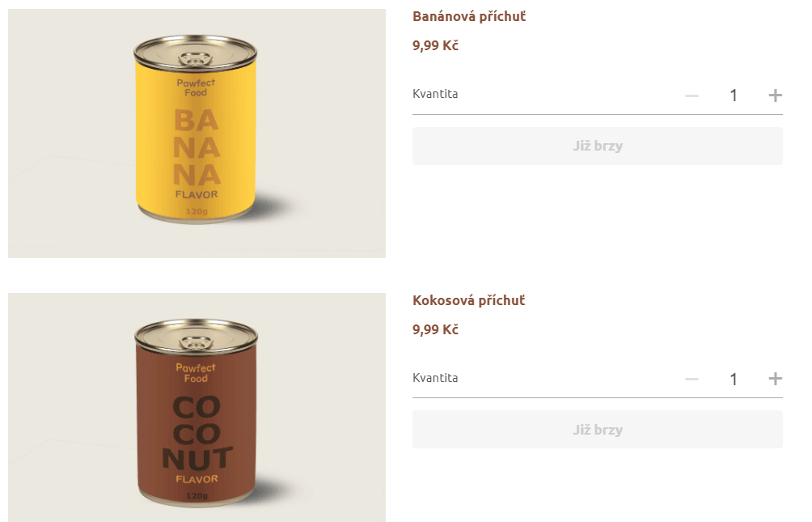Decrease quantity for Banánová příchuť

tap(691, 95)
